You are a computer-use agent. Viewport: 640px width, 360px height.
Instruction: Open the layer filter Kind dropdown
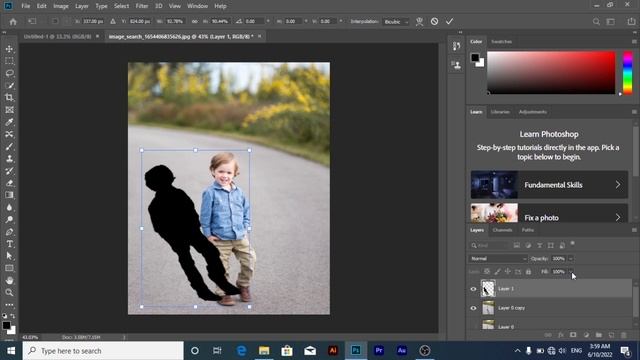488,245
